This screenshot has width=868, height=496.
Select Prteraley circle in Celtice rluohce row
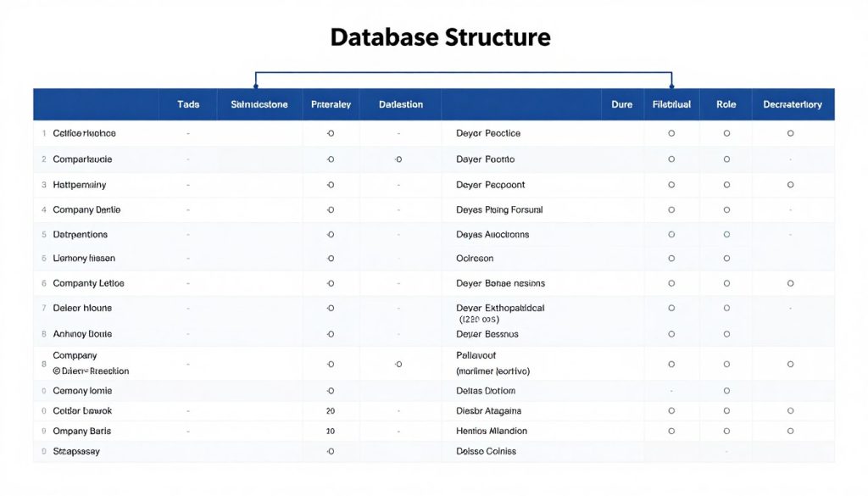tap(331, 133)
